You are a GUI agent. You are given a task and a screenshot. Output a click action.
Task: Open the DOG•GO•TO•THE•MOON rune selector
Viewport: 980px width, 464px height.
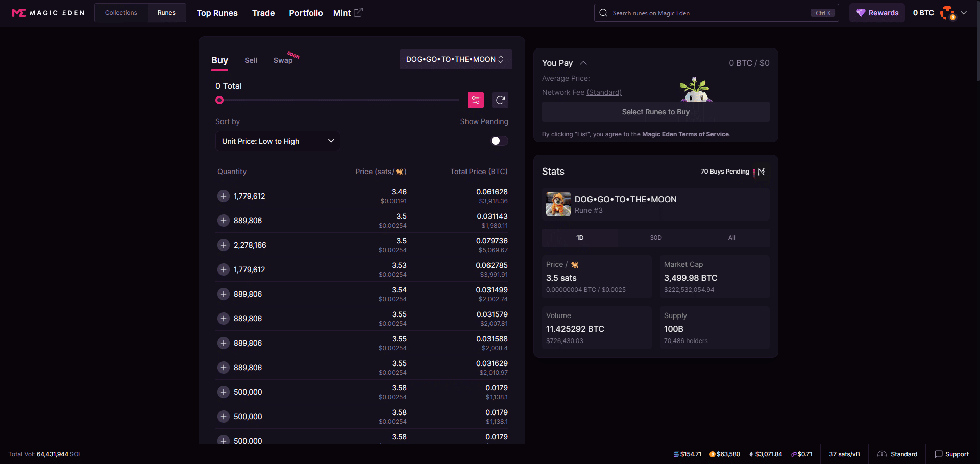point(456,59)
